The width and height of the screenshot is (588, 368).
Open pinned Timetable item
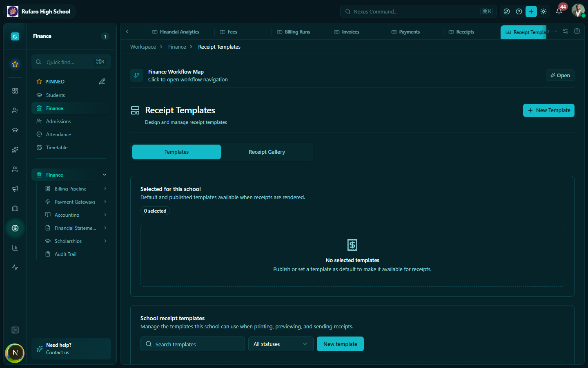[71, 147]
